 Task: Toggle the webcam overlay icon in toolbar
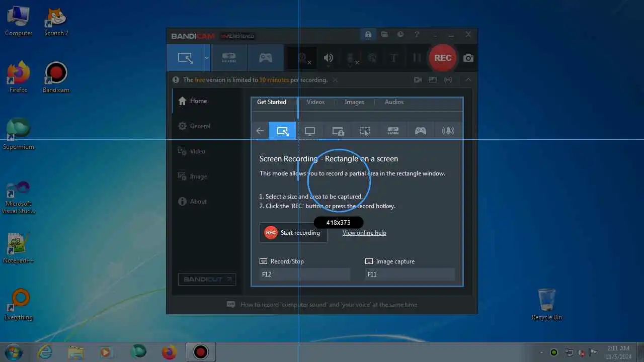click(302, 58)
